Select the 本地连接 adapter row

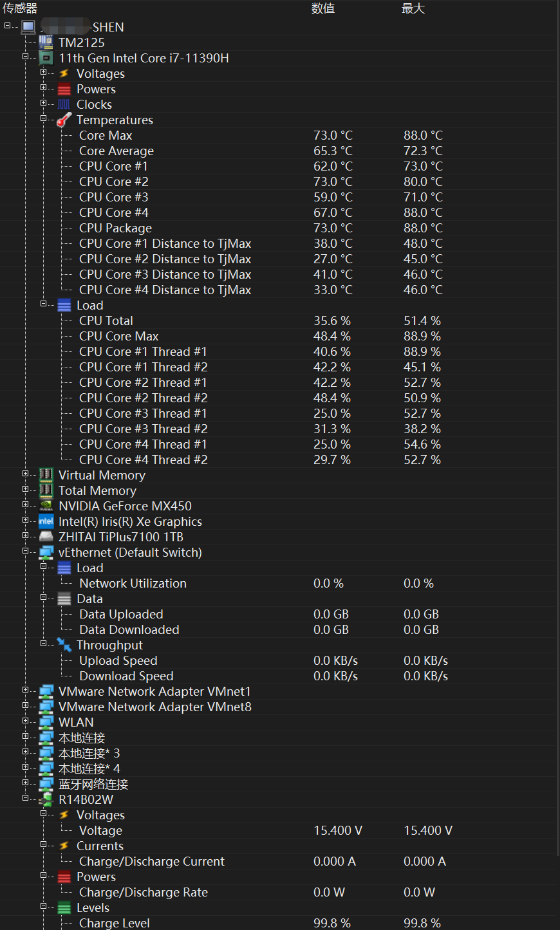click(278, 738)
